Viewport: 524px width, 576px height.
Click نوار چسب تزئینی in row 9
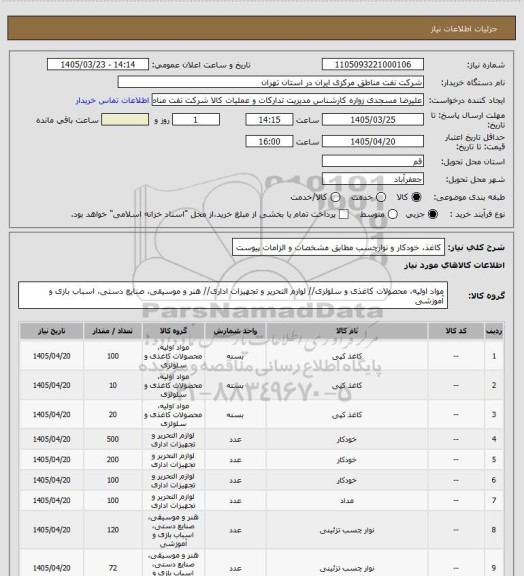347,568
